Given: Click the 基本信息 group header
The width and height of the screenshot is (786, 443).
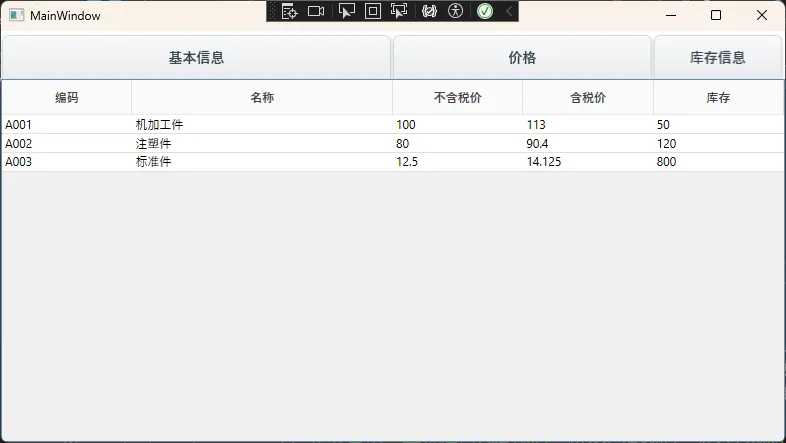Looking at the screenshot, I should [196, 57].
